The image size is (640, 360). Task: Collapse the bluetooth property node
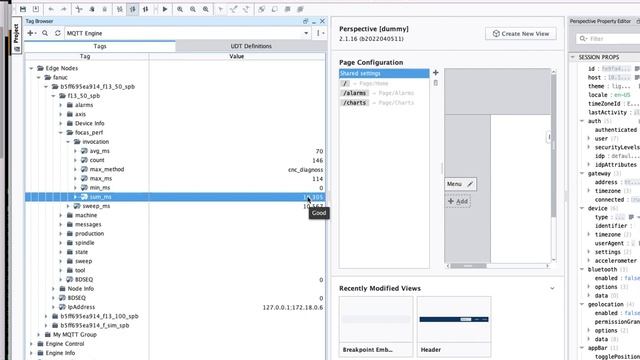tap(582, 269)
